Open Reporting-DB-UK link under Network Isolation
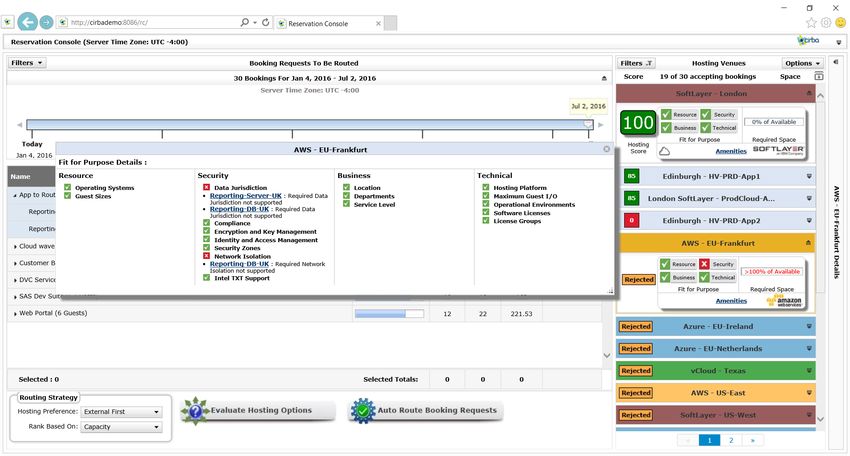This screenshot has width=850, height=456. (239, 264)
